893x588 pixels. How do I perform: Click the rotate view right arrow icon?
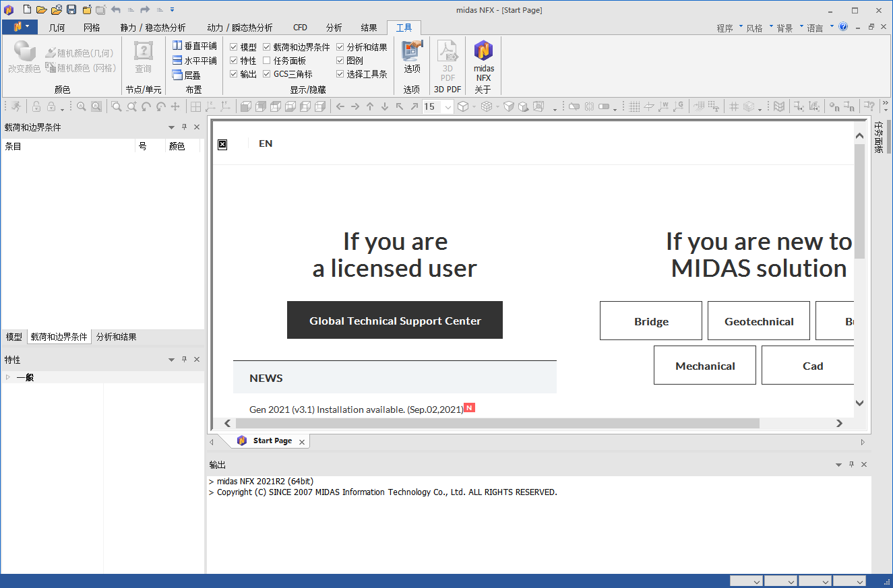pyautogui.click(x=355, y=106)
